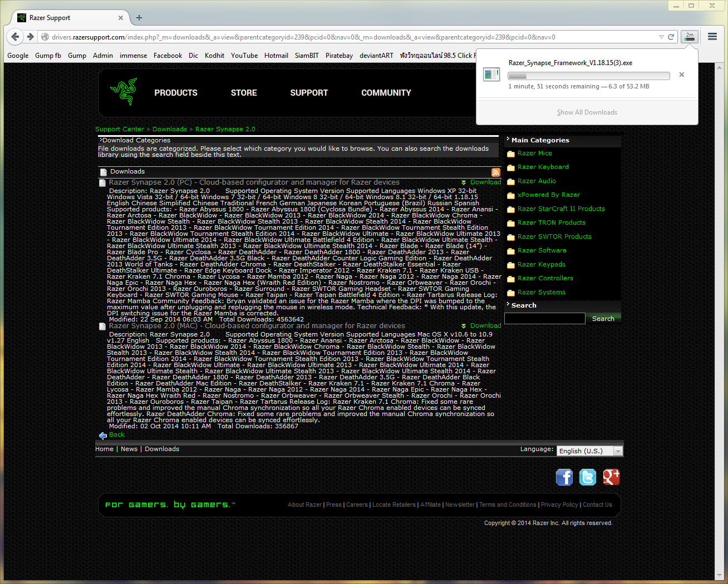This screenshot has height=584, width=728.
Task: Open the Google bookmark
Action: coord(18,56)
